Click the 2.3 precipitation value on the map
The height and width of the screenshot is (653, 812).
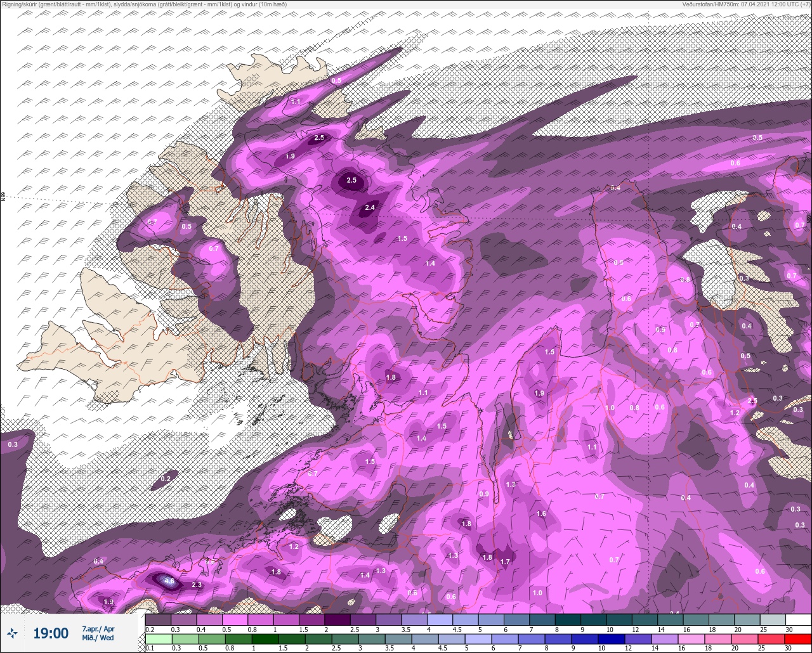pos(197,585)
